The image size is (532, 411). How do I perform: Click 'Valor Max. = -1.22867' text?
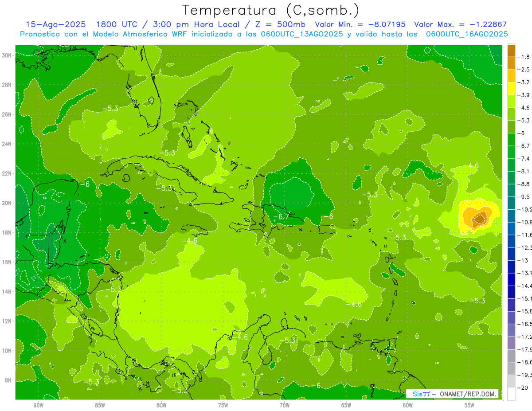click(460, 24)
